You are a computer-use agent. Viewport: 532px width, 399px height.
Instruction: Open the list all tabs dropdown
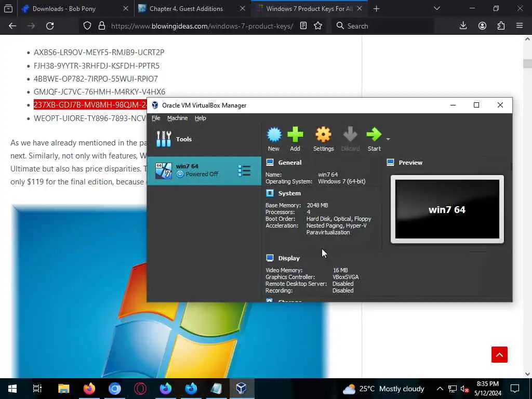click(x=436, y=8)
